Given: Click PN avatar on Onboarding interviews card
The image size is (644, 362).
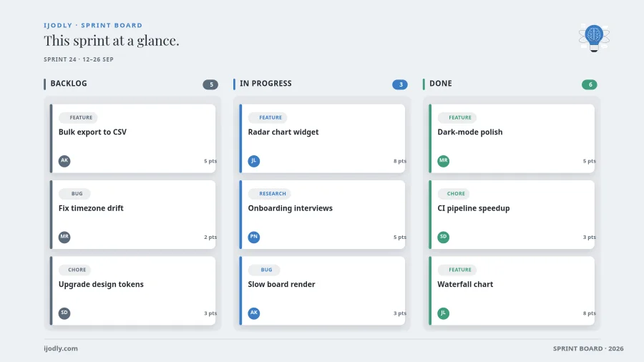Looking at the screenshot, I should (x=254, y=237).
